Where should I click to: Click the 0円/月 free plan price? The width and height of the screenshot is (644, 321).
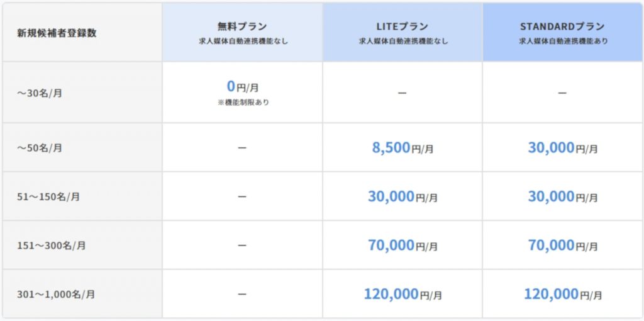coord(242,87)
